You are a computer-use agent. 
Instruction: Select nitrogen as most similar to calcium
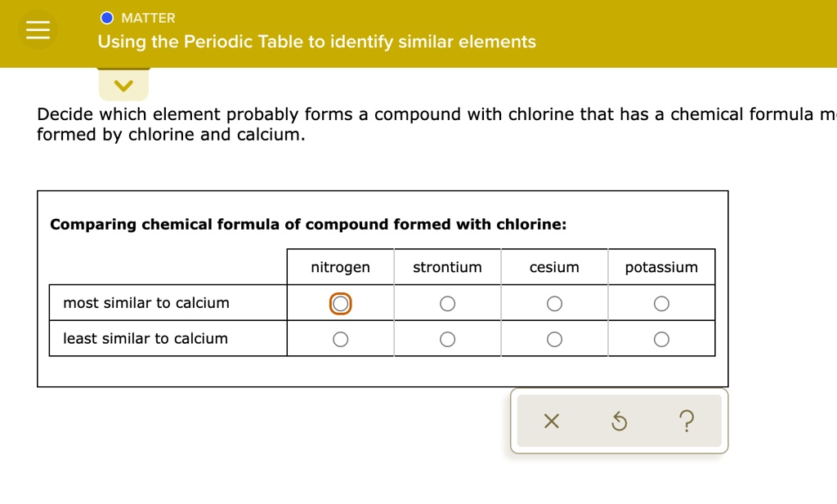point(341,304)
